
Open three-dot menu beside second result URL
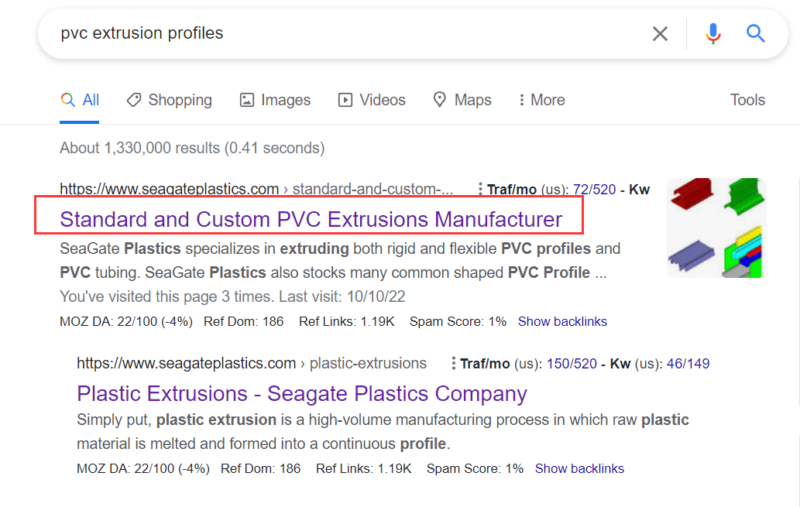453,363
